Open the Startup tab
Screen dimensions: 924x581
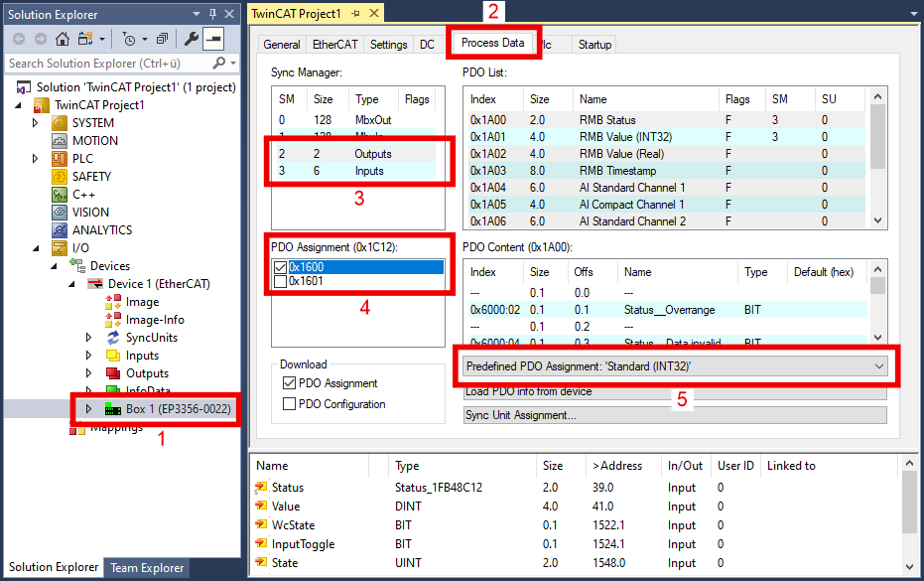coord(594,45)
